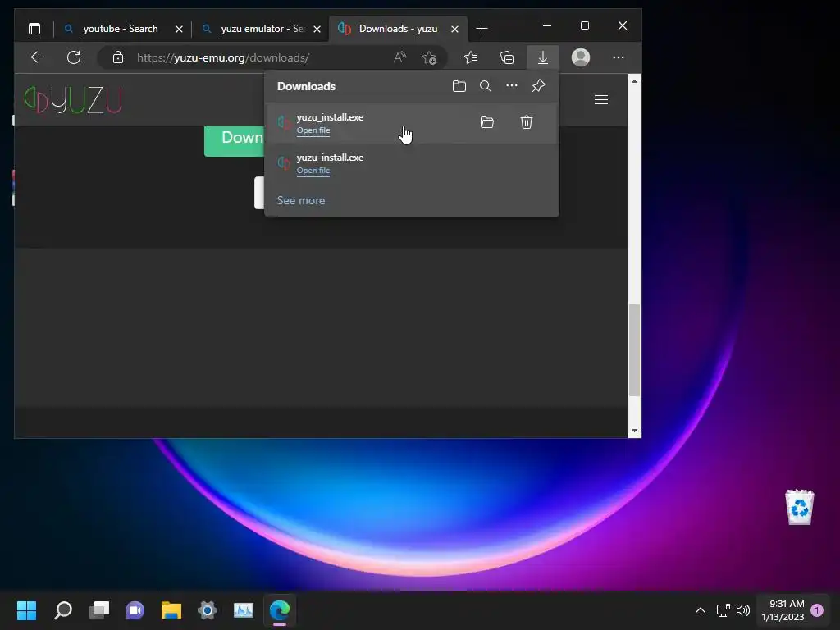Enable Read aloud for this page
Viewport: 840px width, 630px height.
pos(399,57)
